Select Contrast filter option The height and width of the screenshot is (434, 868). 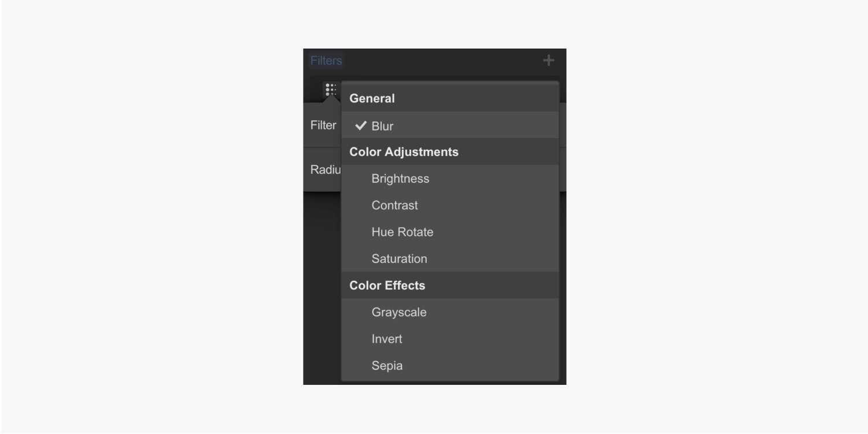tap(450, 205)
